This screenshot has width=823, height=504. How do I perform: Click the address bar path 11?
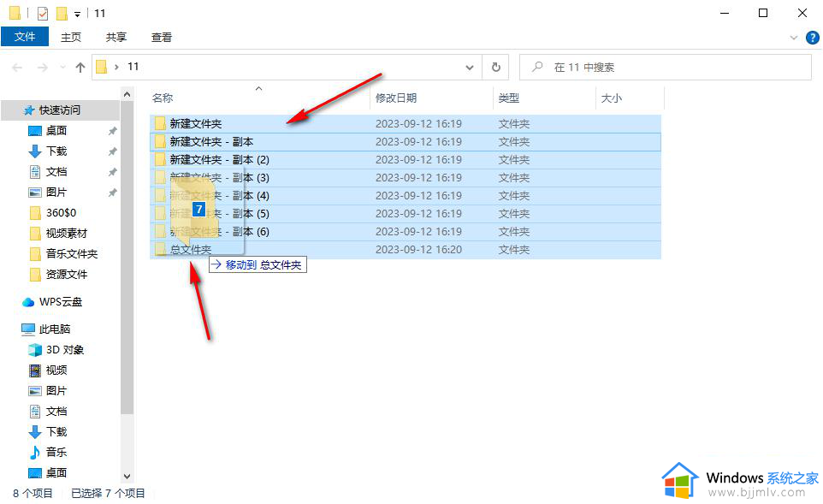tap(133, 67)
